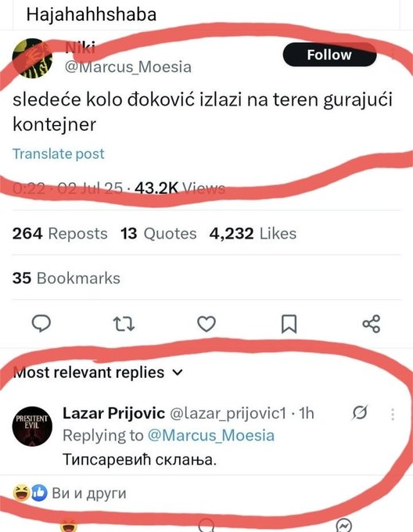The height and width of the screenshot is (532, 413).
Task: Bookmark the post using bookmark icon
Action: [x=289, y=324]
